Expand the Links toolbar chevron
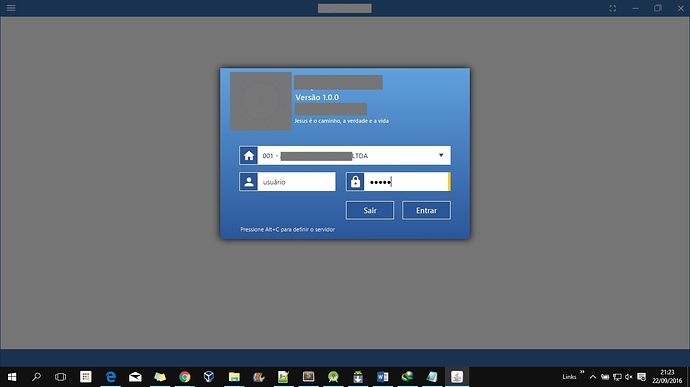This screenshot has width=690, height=387. point(582,372)
